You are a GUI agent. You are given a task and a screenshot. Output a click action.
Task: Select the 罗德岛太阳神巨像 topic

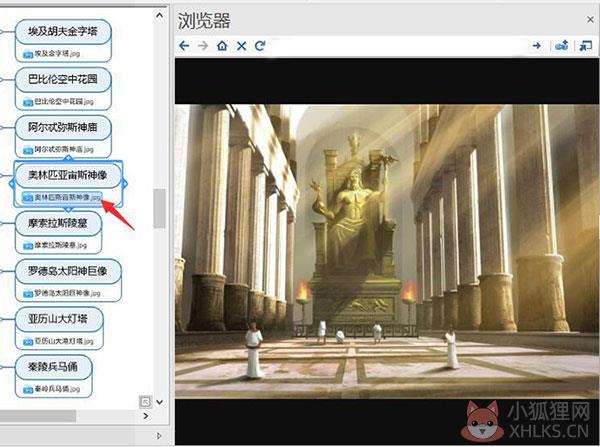click(x=68, y=271)
